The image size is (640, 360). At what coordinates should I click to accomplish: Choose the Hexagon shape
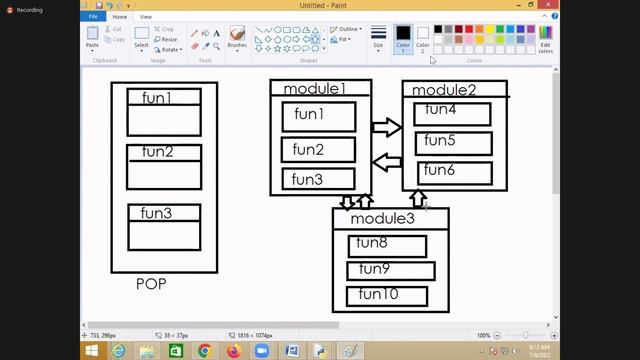click(x=287, y=40)
